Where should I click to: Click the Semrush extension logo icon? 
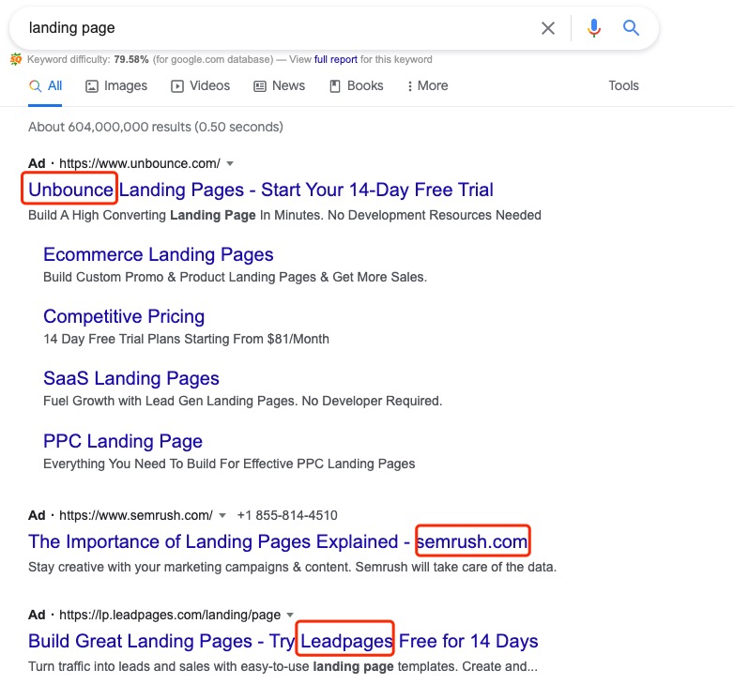tap(16, 59)
